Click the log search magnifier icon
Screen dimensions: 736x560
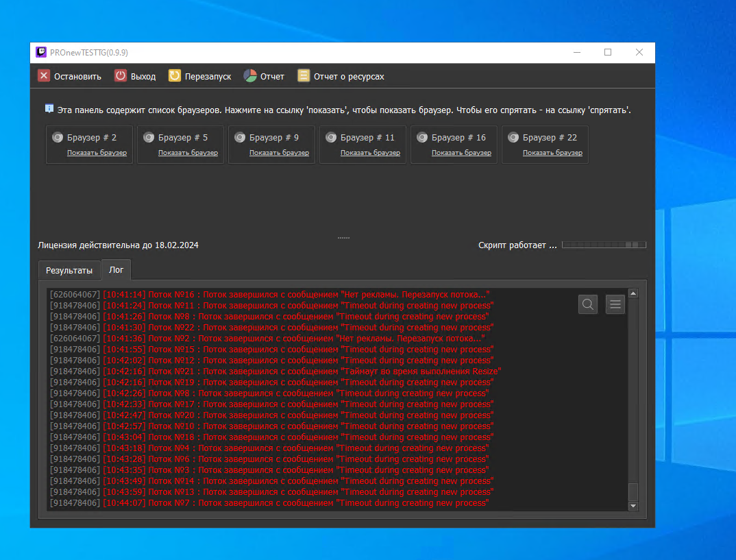588,304
